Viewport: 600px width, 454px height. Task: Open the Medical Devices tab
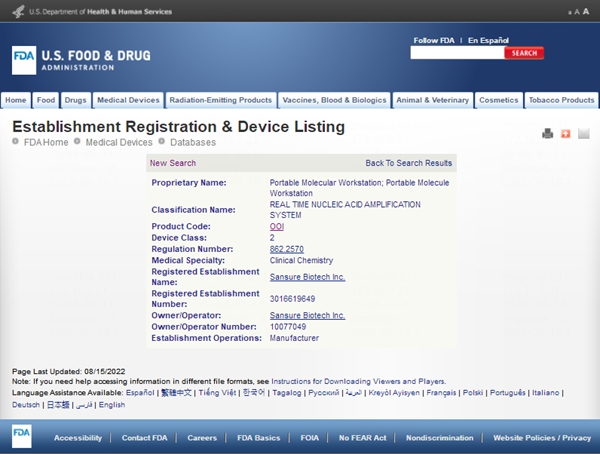(128, 100)
